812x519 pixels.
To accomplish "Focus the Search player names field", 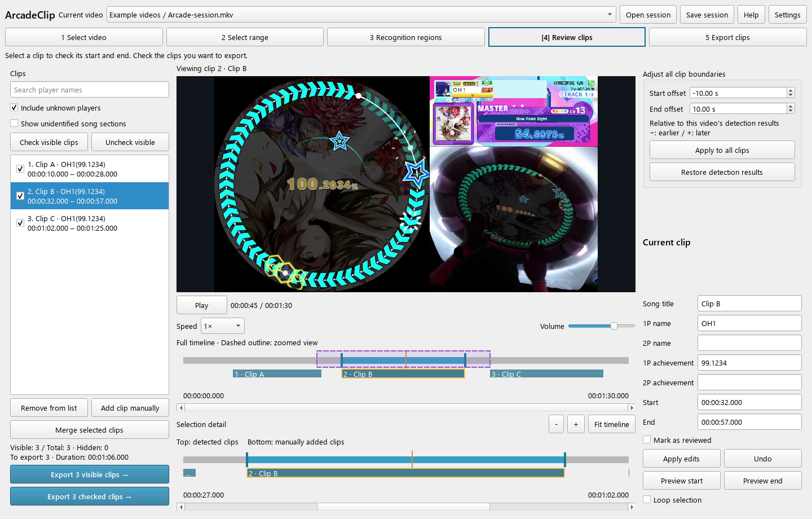I will (x=90, y=90).
